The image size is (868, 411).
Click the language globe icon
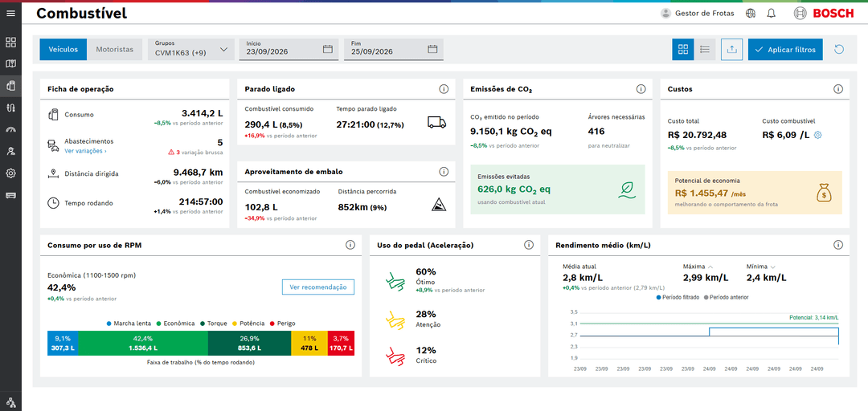[x=751, y=14]
